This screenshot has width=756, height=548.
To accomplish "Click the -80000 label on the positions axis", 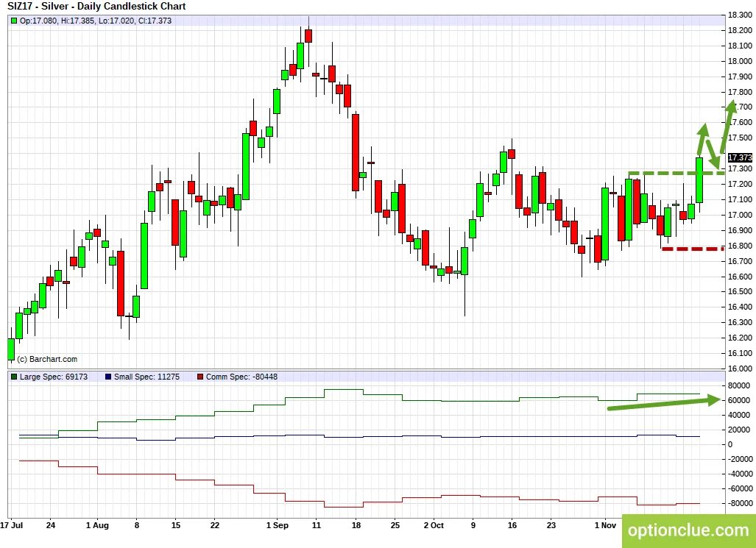I will tap(739, 504).
